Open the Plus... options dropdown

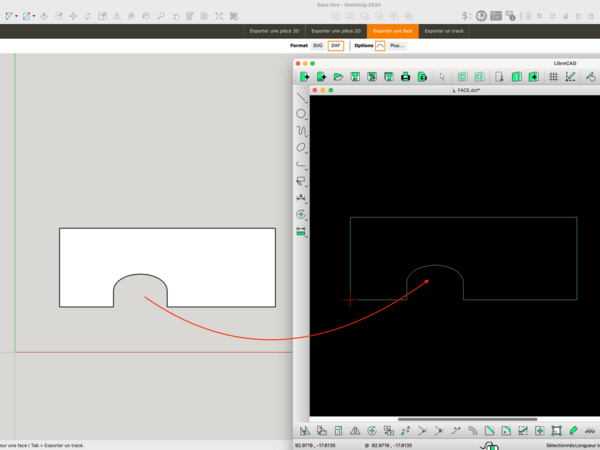click(x=397, y=46)
